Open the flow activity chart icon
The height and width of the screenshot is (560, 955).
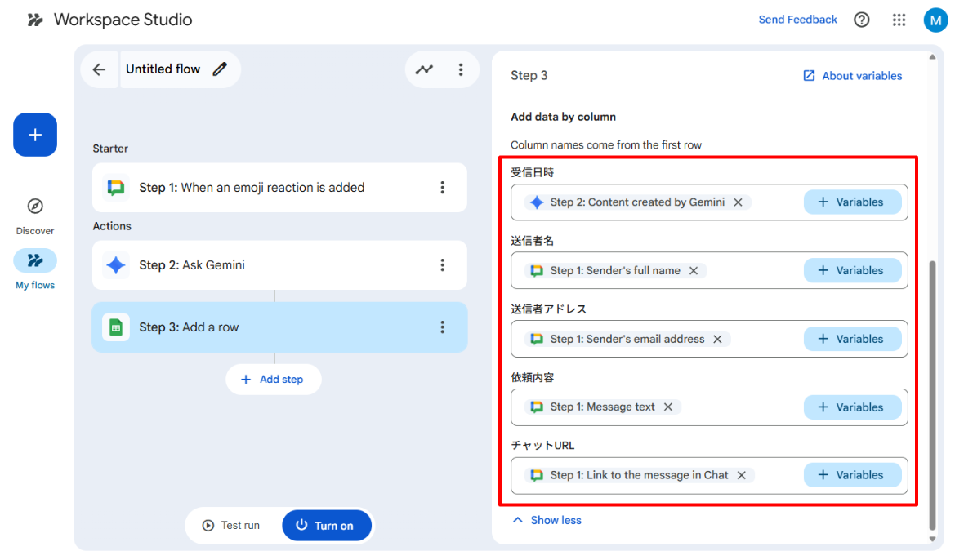424,69
